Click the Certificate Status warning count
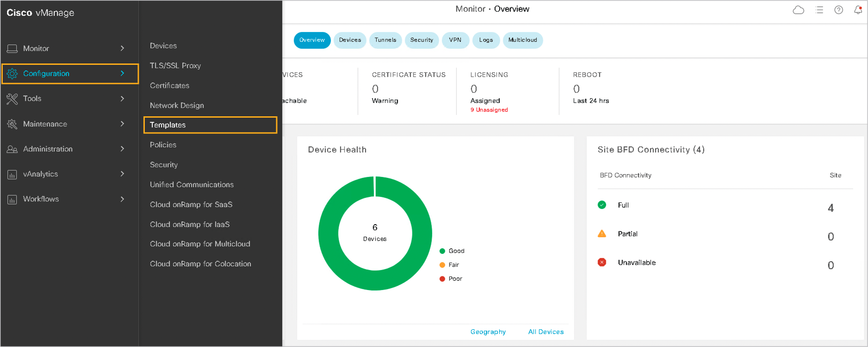This screenshot has height=347, width=868. (375, 88)
